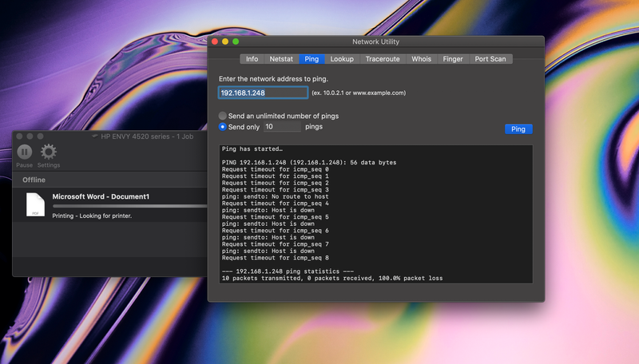Close the Network Utility window
This screenshot has width=639, height=364.
pyautogui.click(x=214, y=42)
